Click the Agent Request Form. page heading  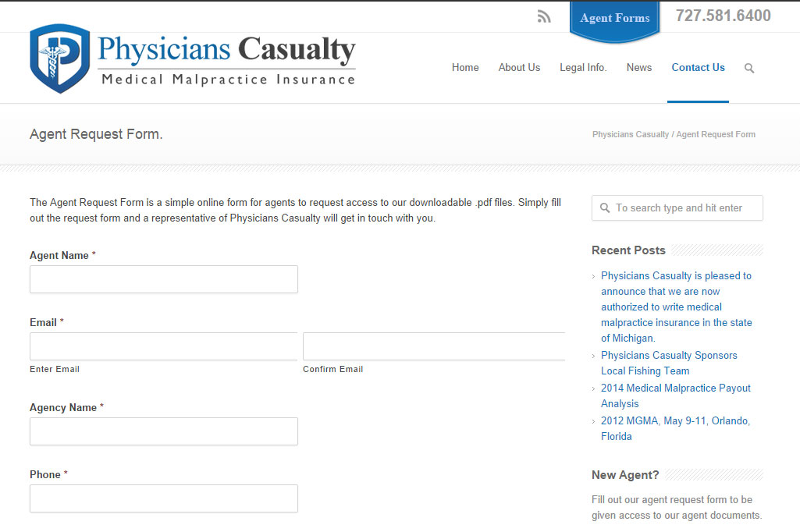(96, 134)
